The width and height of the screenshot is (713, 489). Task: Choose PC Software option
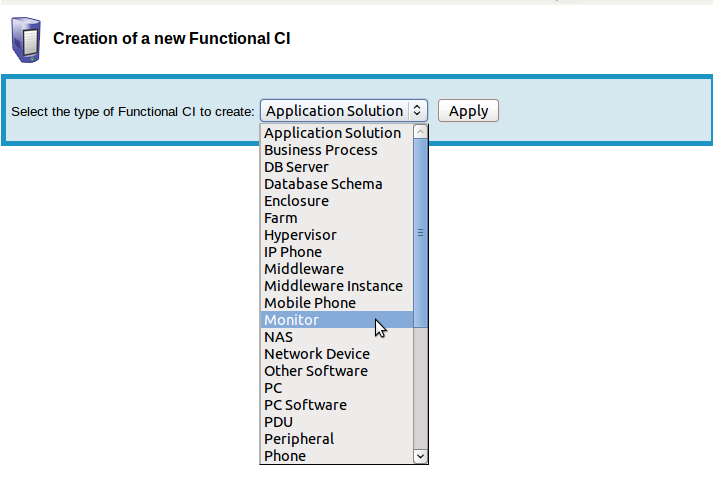pyautogui.click(x=305, y=405)
